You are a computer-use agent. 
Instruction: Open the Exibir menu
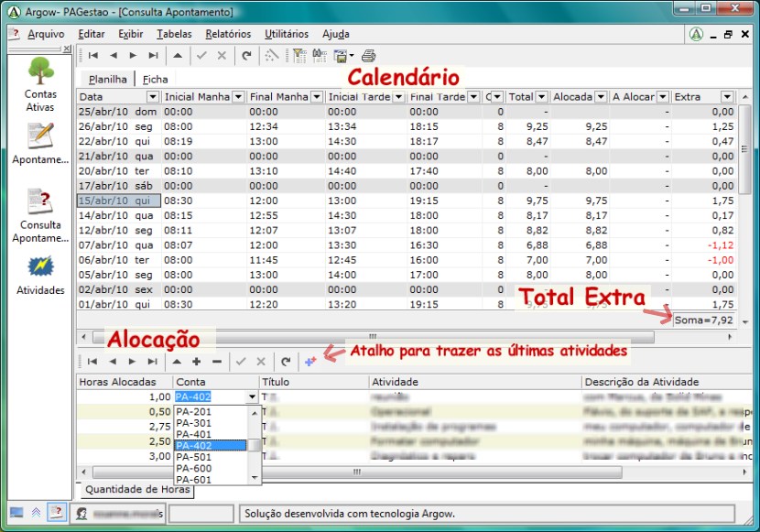pos(131,34)
